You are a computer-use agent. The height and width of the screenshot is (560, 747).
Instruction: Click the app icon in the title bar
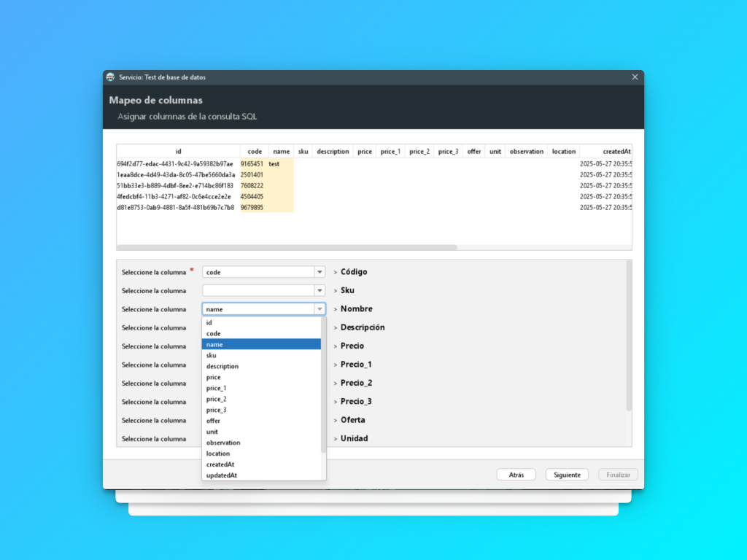(111, 77)
